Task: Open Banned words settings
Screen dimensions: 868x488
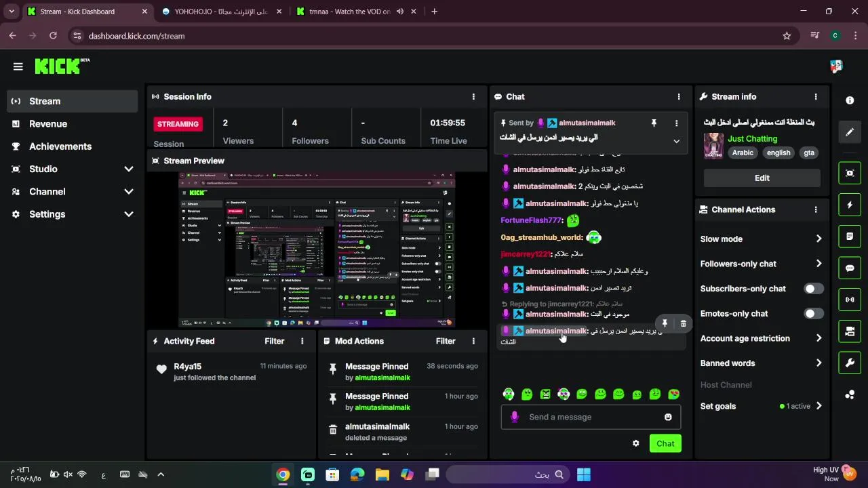Action: click(762, 363)
